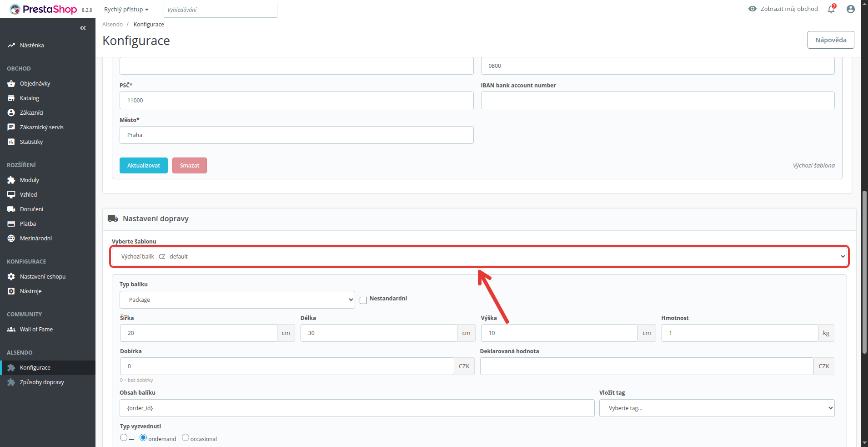Click the Objednávky basket icon
The height and width of the screenshot is (447, 868).
11,84
